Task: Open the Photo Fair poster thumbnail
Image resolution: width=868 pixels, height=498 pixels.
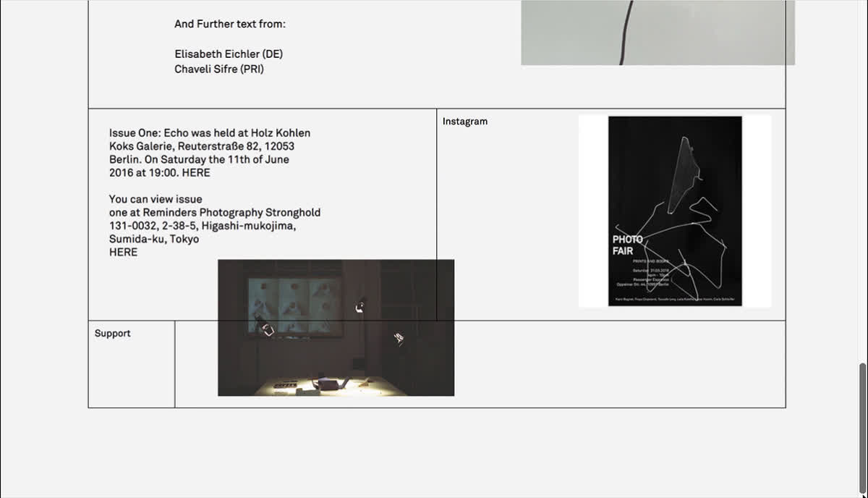Action: click(675, 211)
